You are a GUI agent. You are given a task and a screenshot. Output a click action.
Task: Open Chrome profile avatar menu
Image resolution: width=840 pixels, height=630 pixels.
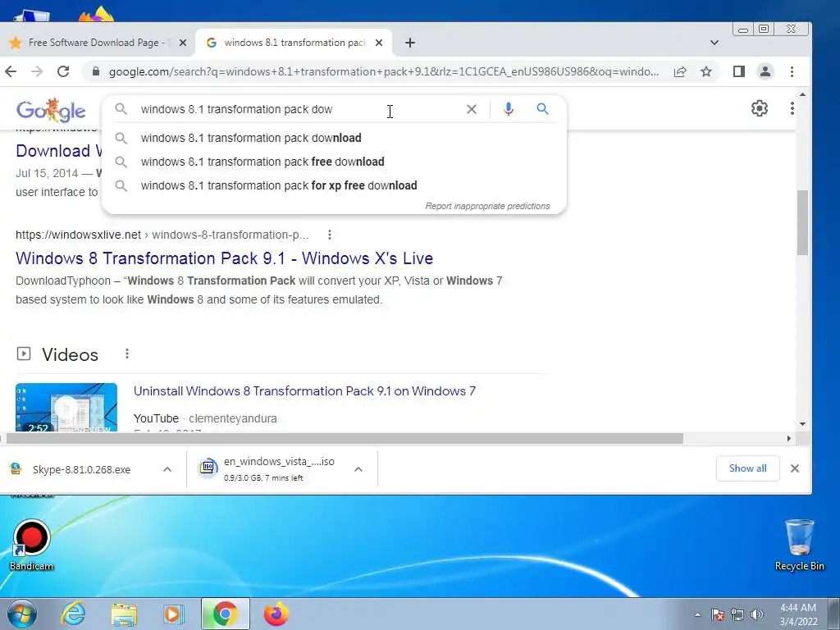click(765, 71)
